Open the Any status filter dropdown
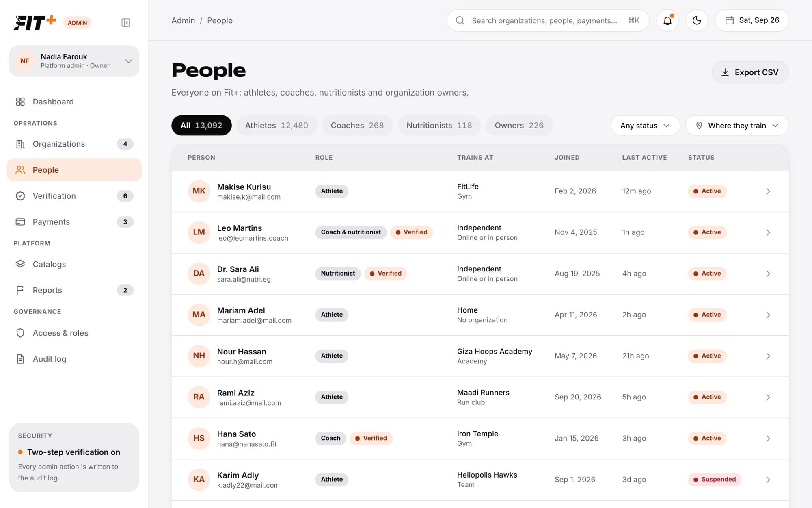This screenshot has width=812, height=508. point(645,126)
